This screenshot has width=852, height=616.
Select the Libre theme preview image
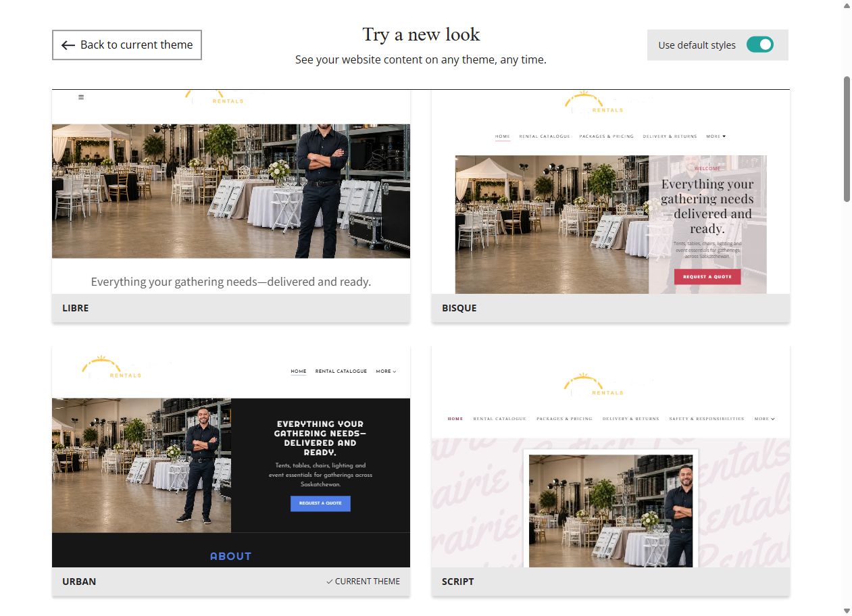click(231, 191)
